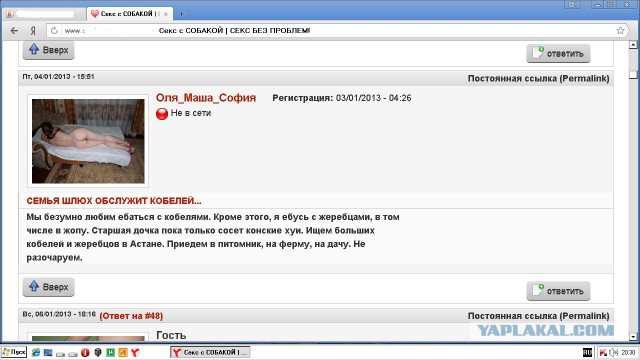Screen dimensions: 640x360
Task: Open Постоянная ссылка of the 06/01/2013 post
Action: (x=538, y=316)
